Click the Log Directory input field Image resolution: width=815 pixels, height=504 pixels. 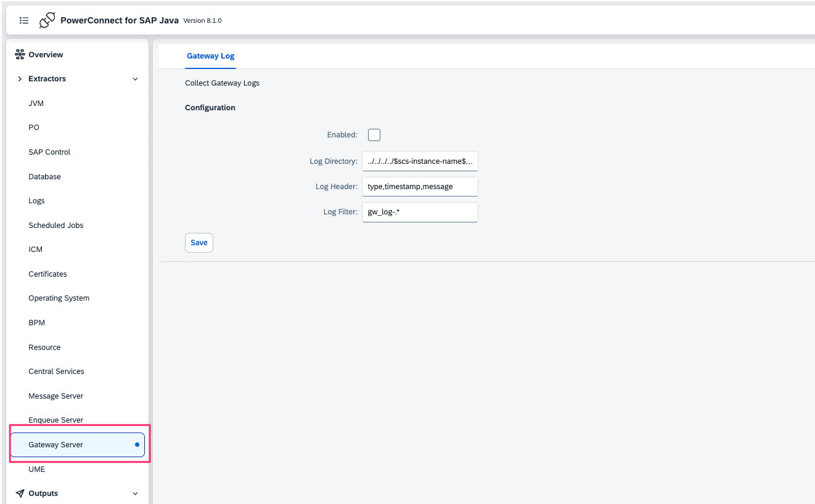click(420, 161)
